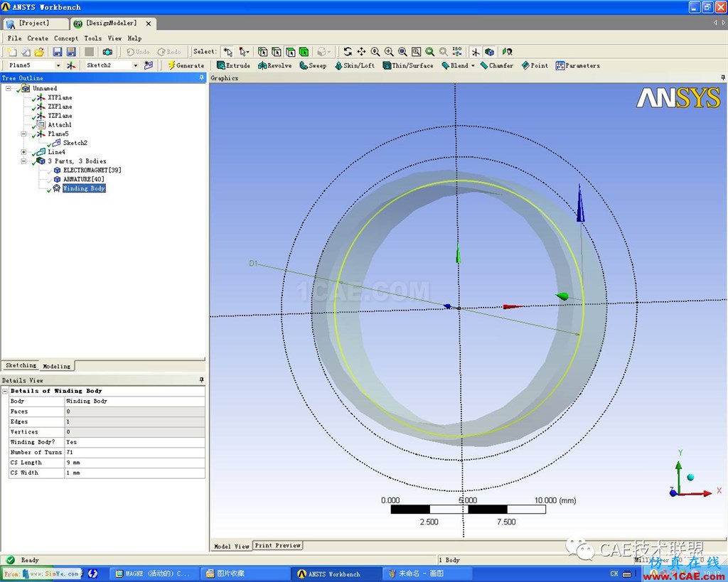
Task: Select the Revolve tool
Action: [x=275, y=65]
